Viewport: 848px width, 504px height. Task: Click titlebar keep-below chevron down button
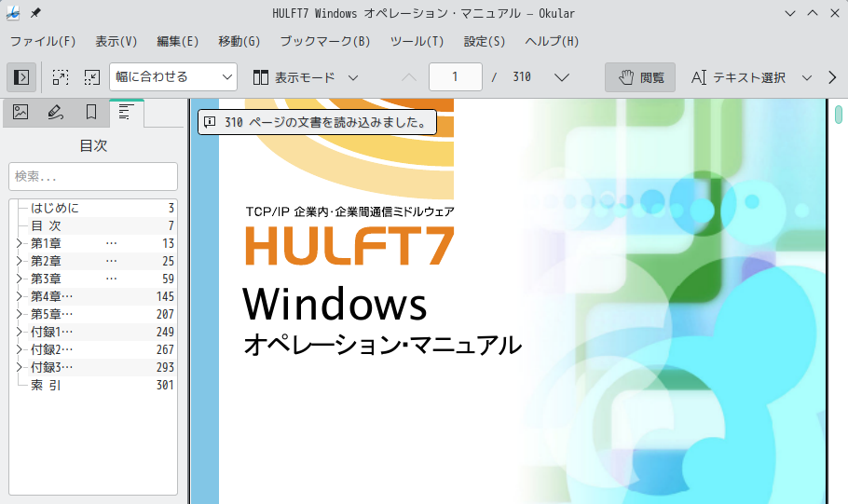coord(789,13)
